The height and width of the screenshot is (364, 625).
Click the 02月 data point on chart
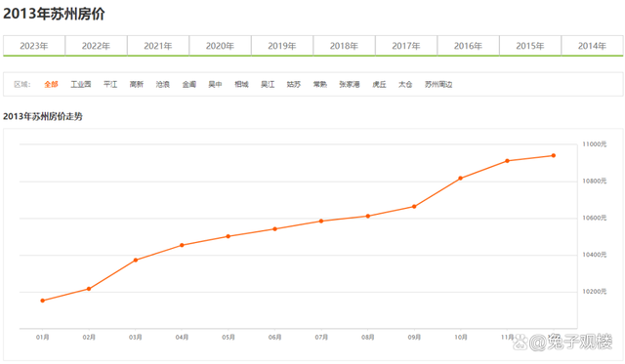click(x=89, y=289)
